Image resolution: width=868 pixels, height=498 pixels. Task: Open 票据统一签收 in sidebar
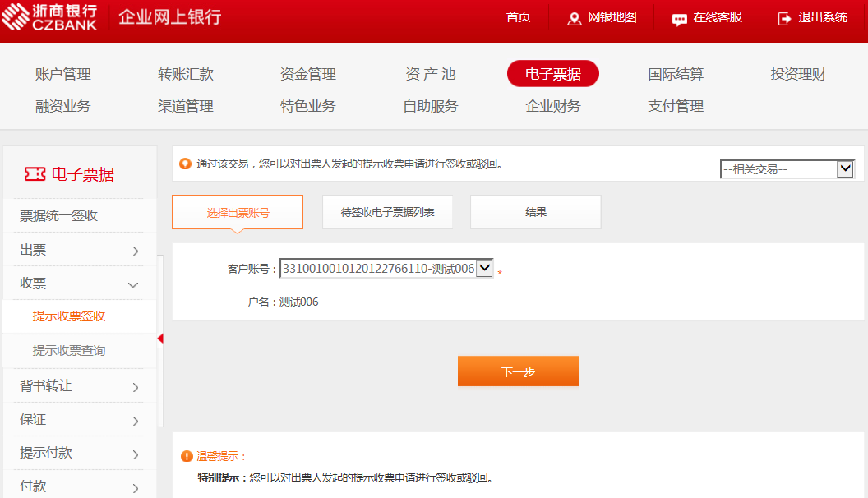pos(59,216)
